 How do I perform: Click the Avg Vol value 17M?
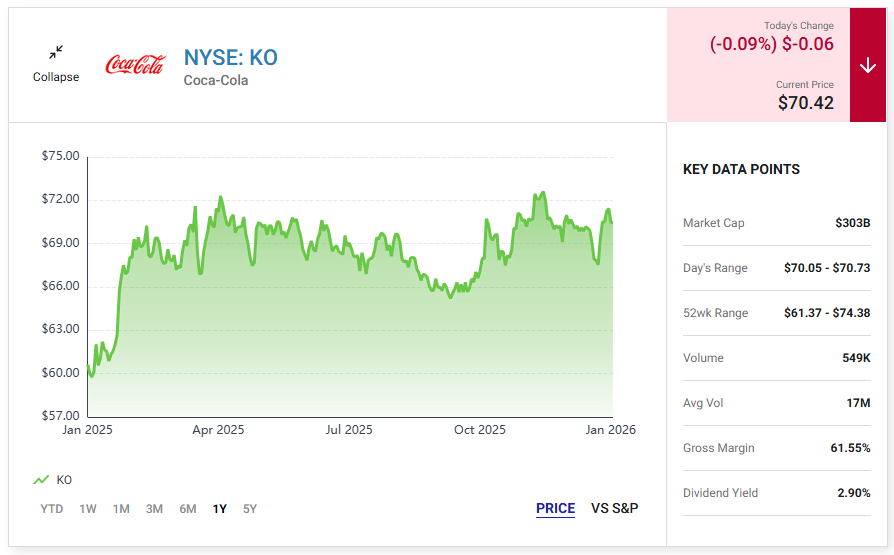(858, 403)
